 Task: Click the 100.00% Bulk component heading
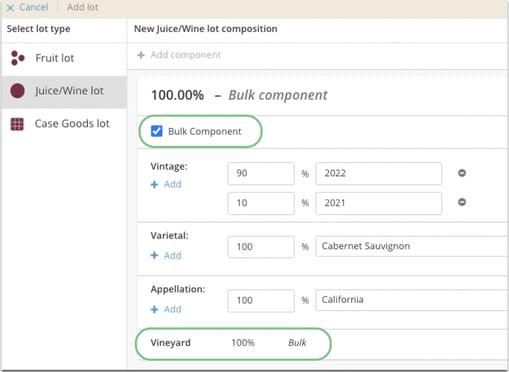click(239, 95)
